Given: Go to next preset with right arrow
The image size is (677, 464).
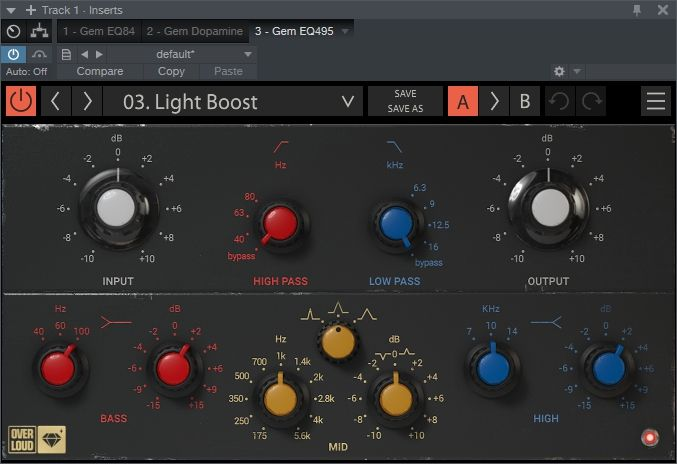Looking at the screenshot, I should pyautogui.click(x=87, y=101).
